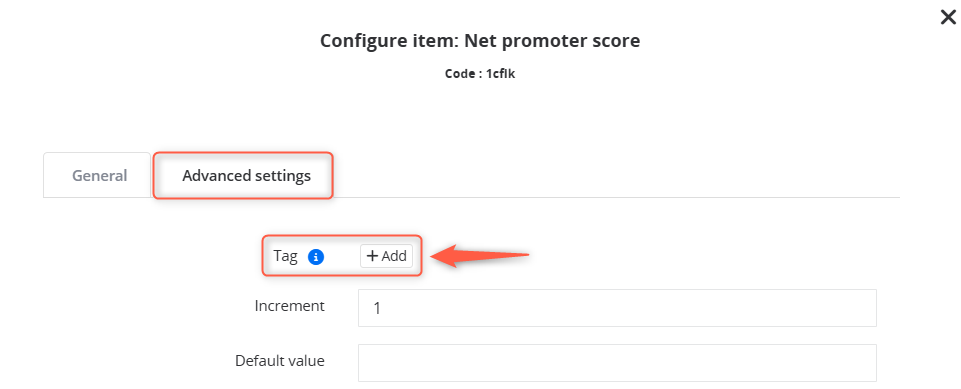The width and height of the screenshot is (961, 389).
Task: Click the Configure item dialog title
Action: [480, 40]
